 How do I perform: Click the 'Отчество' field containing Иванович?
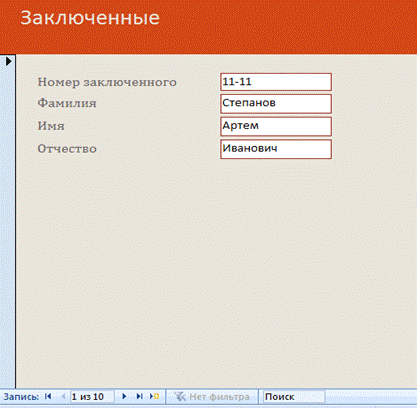276,149
